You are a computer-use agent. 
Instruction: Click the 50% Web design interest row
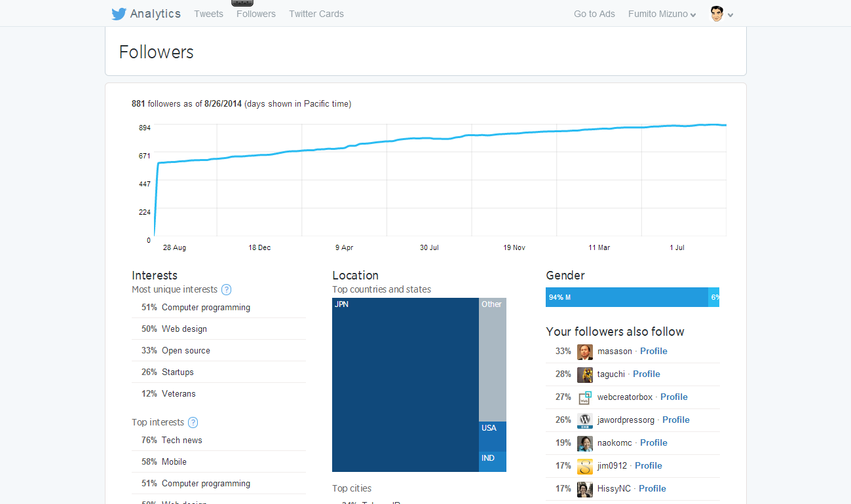click(x=219, y=329)
